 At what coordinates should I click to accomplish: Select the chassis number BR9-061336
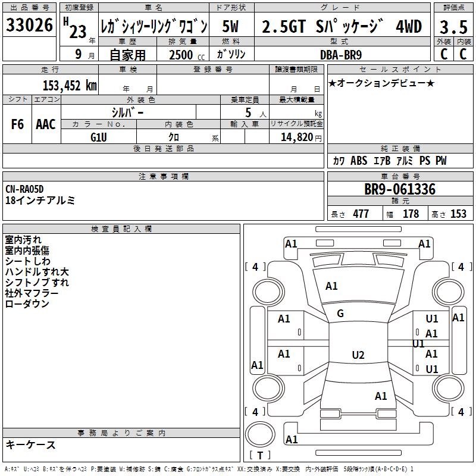[400, 190]
